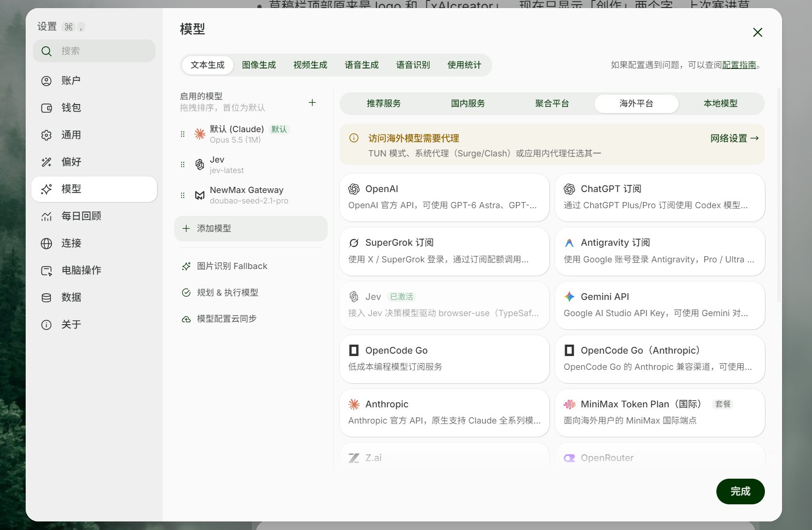812x530 pixels.
Task: Click the plus icon beside 启用的模型
Action: coord(312,102)
